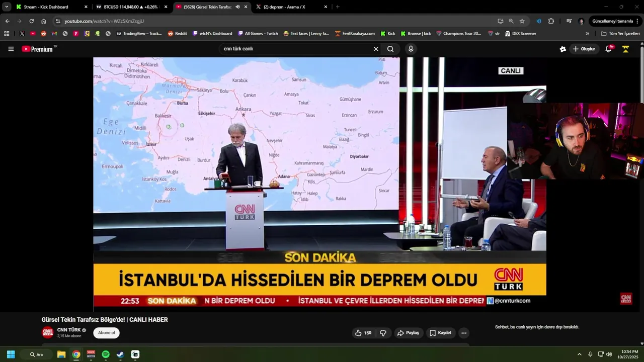Open the Chrome apps grid in bookmarks bar

coord(7,34)
